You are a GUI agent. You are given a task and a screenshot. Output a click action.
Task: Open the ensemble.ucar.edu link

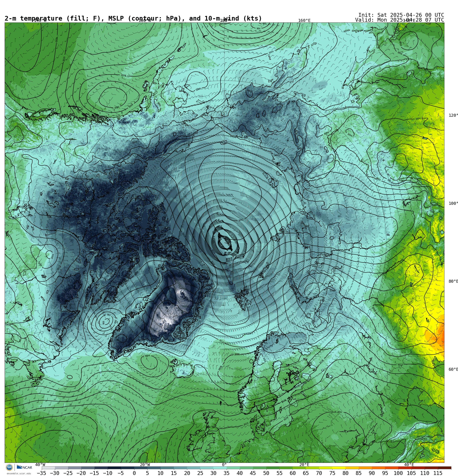pyautogui.click(x=19, y=474)
